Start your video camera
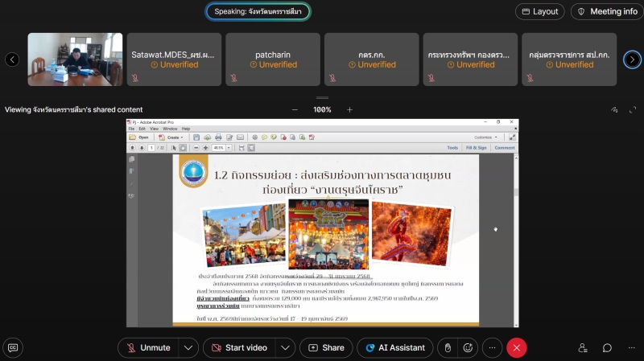Image resolution: width=644 pixels, height=361 pixels. pos(238,347)
